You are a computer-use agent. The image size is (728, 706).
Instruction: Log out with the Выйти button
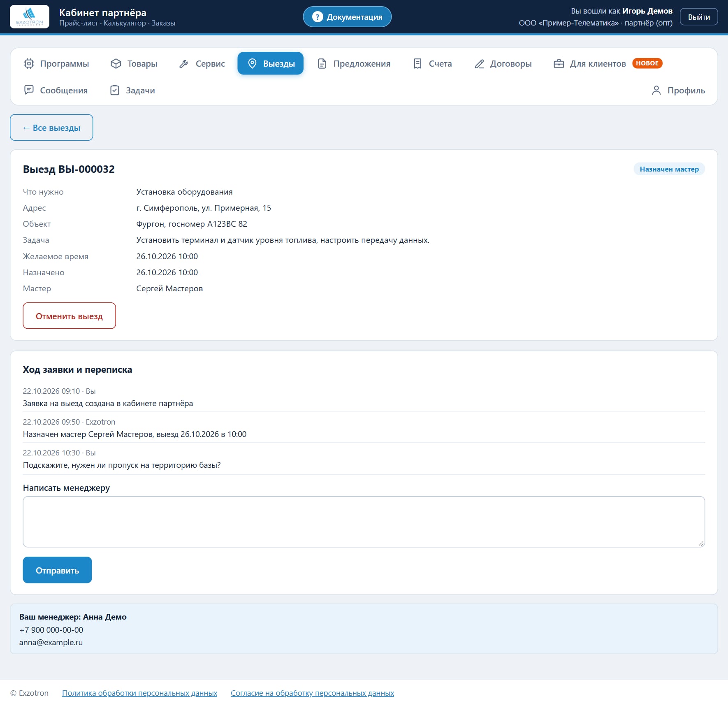[699, 17]
